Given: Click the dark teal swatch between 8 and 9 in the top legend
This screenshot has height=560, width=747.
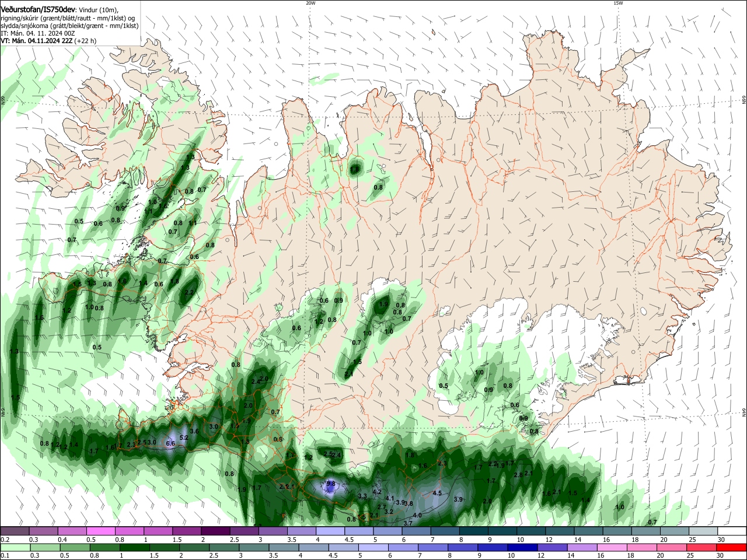Looking at the screenshot, I should (x=473, y=531).
